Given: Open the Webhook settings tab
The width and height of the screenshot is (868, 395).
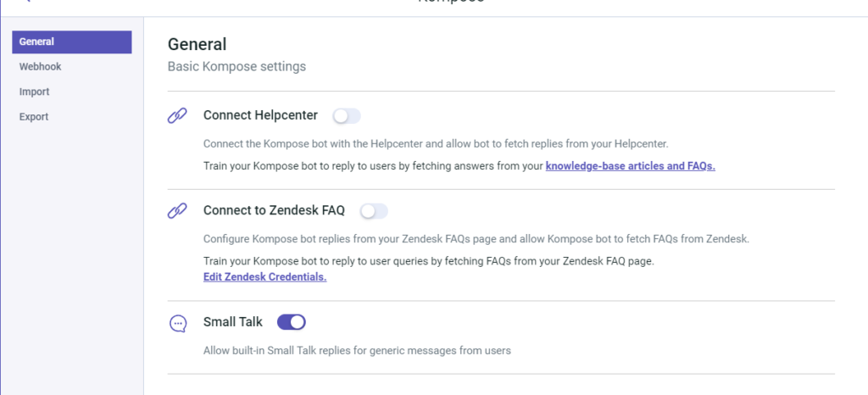Looking at the screenshot, I should pos(41,67).
